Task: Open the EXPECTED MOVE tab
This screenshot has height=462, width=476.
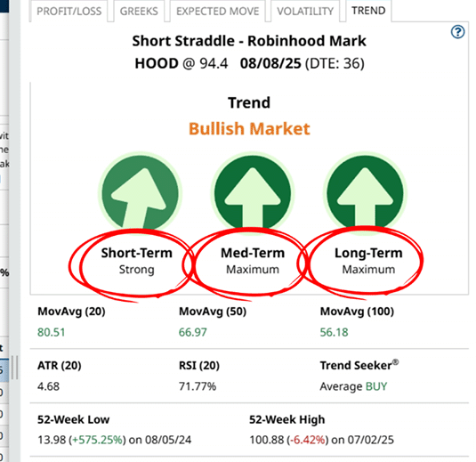Action: pyautogui.click(x=218, y=12)
